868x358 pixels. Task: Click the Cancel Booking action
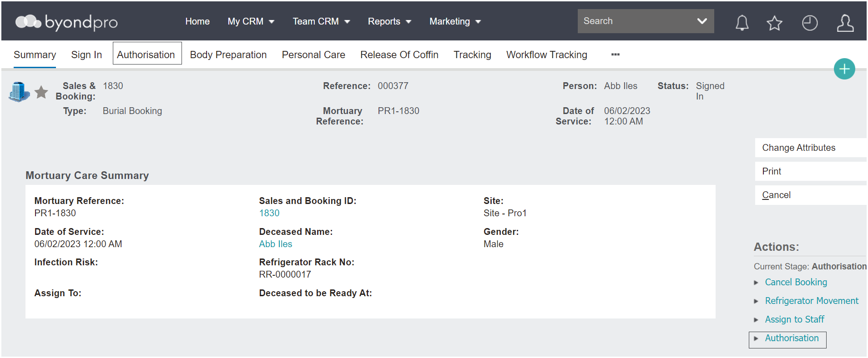(796, 282)
